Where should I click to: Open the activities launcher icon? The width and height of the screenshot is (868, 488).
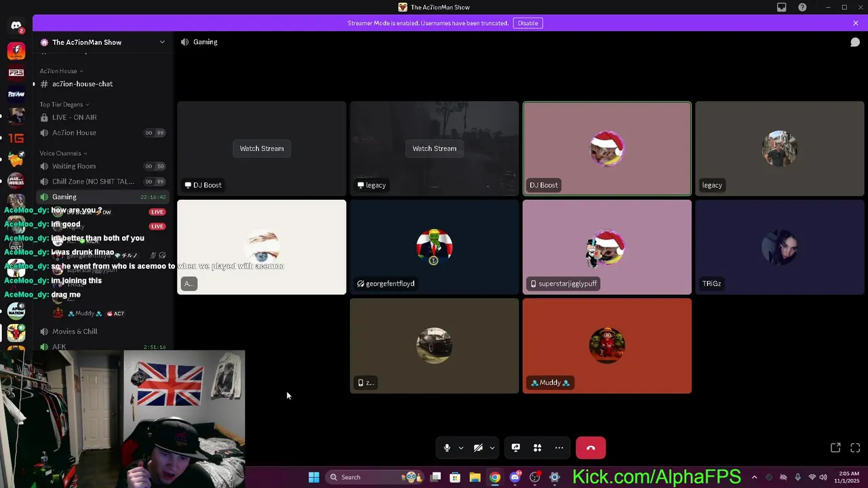click(537, 448)
